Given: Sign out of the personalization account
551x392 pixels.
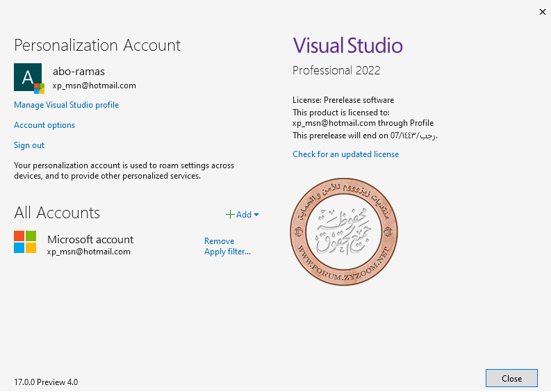Looking at the screenshot, I should [29, 145].
